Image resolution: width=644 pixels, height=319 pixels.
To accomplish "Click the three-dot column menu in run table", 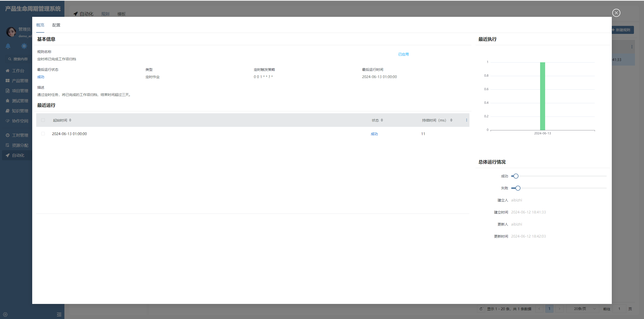I will click(466, 120).
